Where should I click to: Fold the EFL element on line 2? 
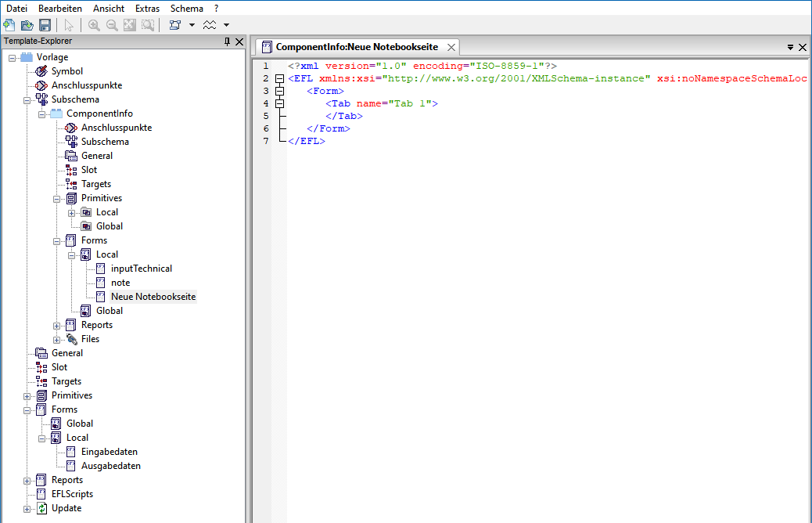pos(279,79)
